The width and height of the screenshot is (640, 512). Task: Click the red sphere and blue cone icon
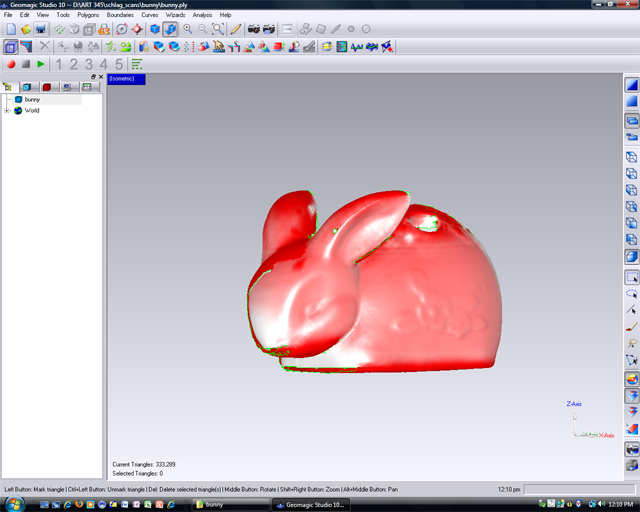pyautogui.click(x=203, y=47)
